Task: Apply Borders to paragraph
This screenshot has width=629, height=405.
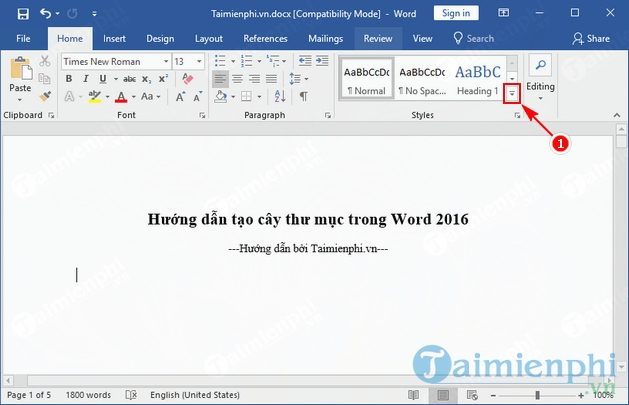Action: [246, 97]
